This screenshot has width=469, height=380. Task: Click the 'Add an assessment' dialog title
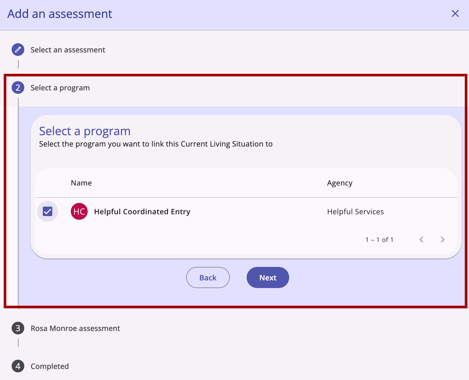coord(60,14)
